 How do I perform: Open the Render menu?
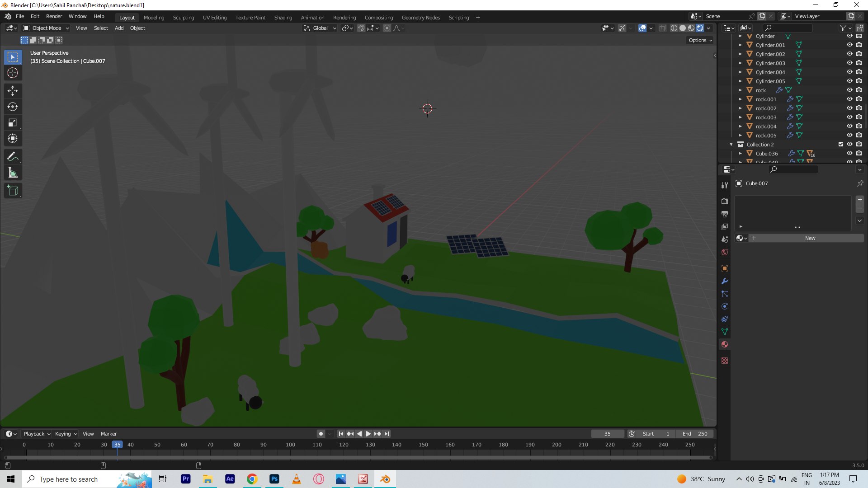(54, 16)
